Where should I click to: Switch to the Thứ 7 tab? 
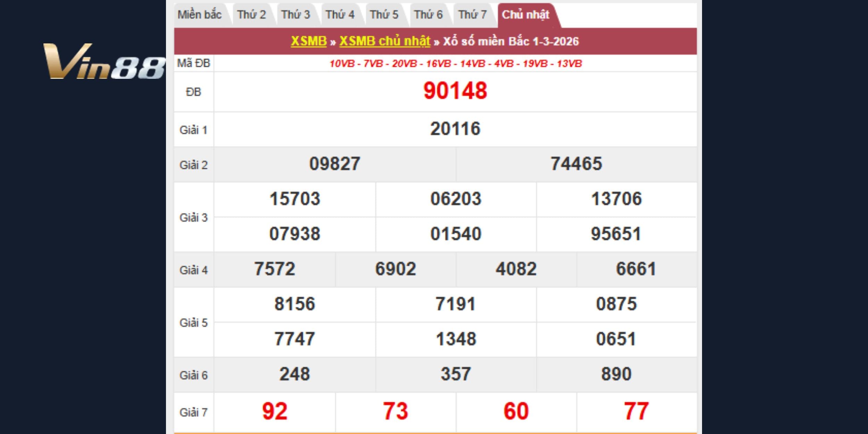coord(473,15)
